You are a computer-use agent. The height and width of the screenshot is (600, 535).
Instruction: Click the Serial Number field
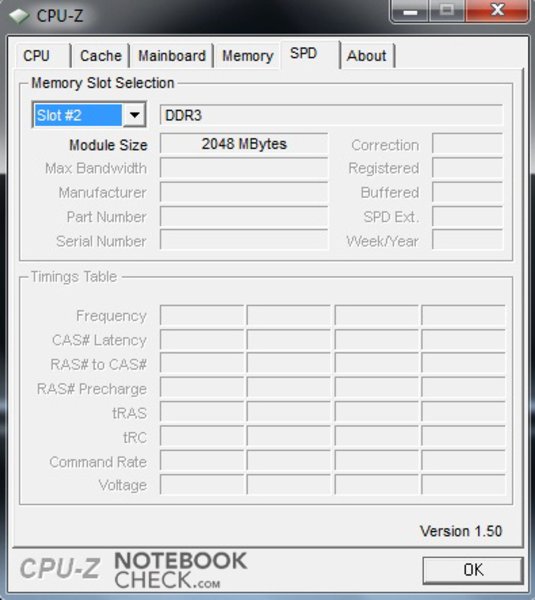[x=244, y=240]
